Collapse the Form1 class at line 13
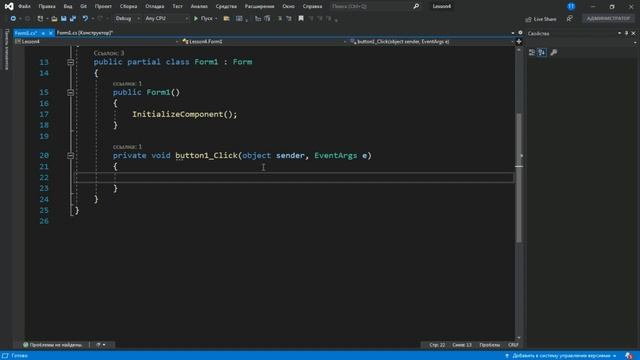 [x=71, y=62]
